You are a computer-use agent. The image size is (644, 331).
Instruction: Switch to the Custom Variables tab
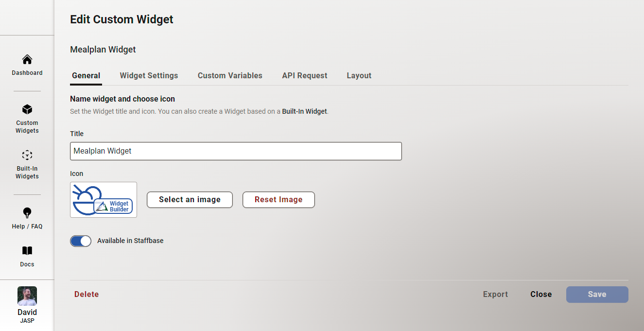(x=230, y=75)
